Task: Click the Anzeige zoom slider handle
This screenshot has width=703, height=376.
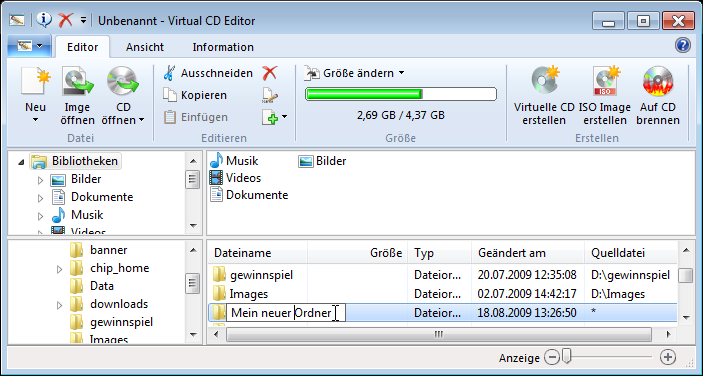Action: pos(567,357)
